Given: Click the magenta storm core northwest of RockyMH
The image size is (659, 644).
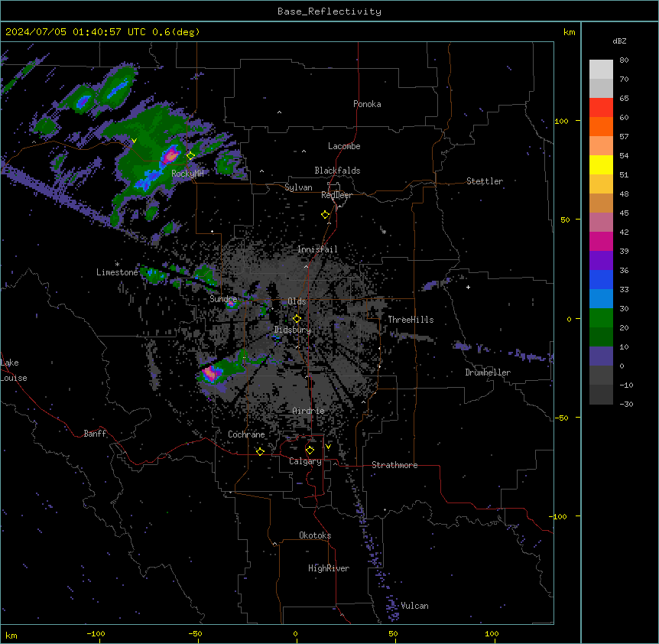Looking at the screenshot, I should pos(170,155).
